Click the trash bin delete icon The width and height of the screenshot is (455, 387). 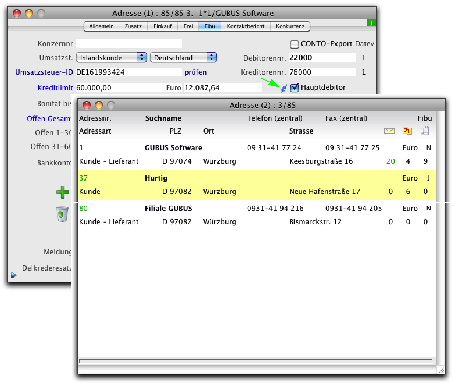[x=62, y=214]
